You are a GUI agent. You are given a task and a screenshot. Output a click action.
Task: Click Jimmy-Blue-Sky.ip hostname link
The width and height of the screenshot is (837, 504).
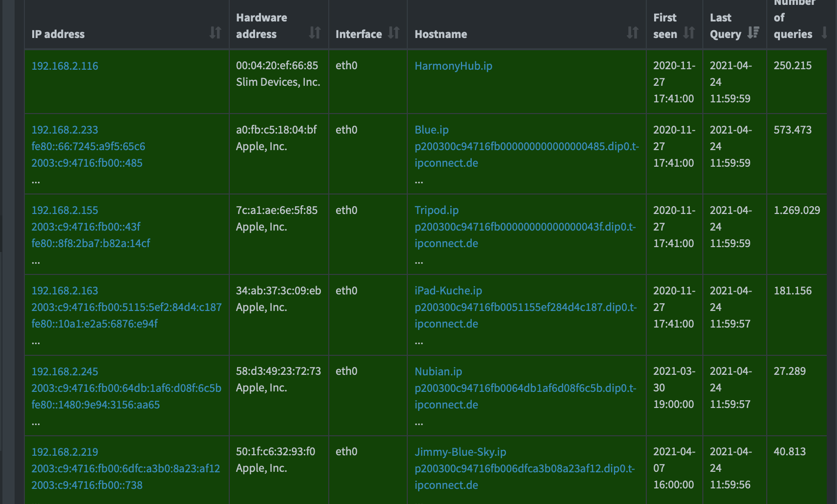click(x=460, y=452)
